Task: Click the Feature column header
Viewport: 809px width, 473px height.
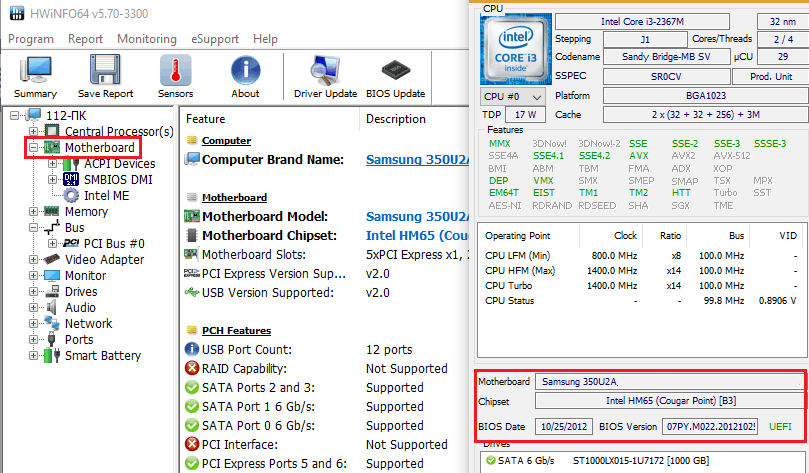Action: click(x=205, y=119)
